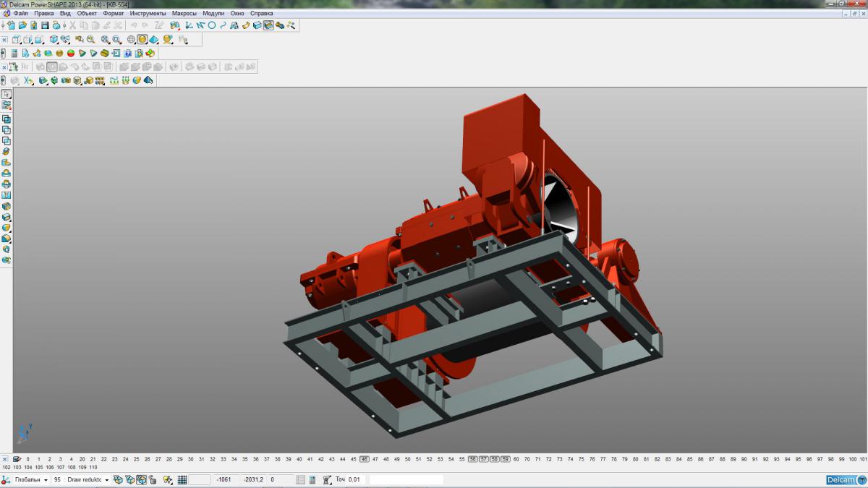Click the workplane axes icon at bottom-left
This screenshot has width=868, height=488.
(5, 479)
